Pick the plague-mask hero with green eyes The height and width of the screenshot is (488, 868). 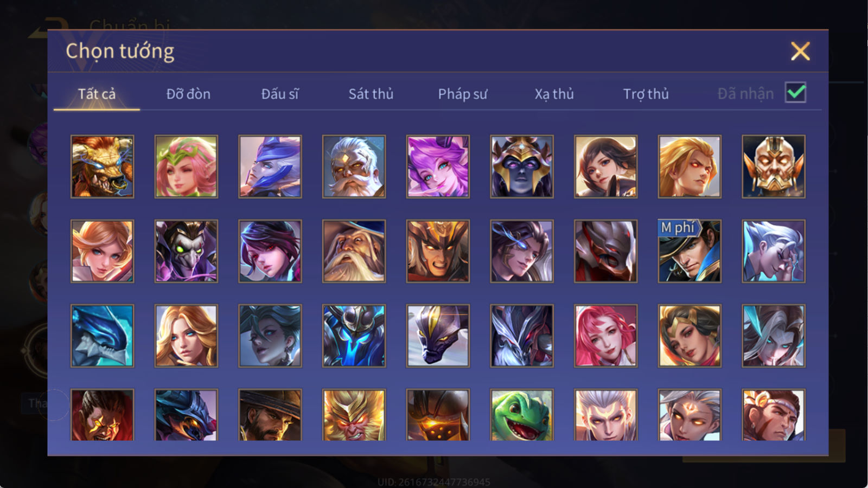pos(186,251)
